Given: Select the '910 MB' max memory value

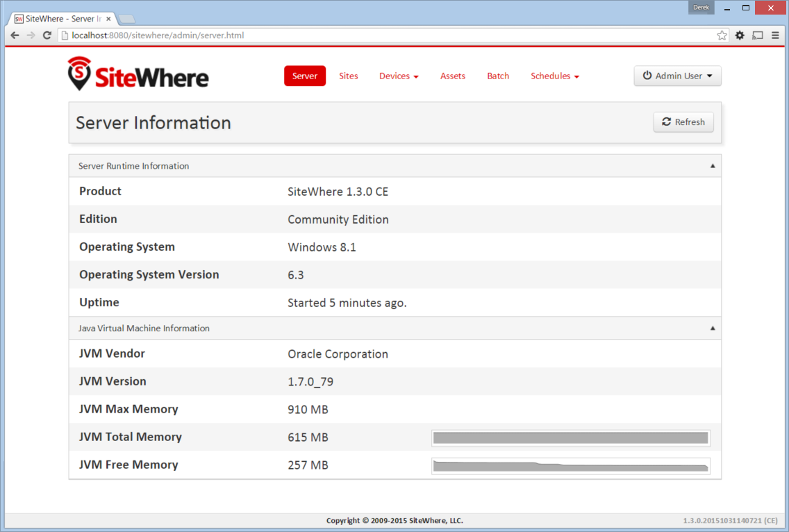Looking at the screenshot, I should tap(308, 409).
